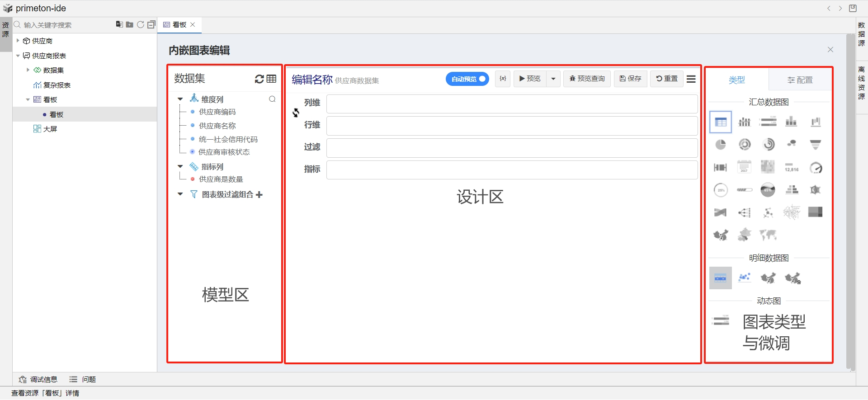The height and width of the screenshot is (400, 868).
Task: Toggle the 自动预览 switch
Action: pos(467,79)
